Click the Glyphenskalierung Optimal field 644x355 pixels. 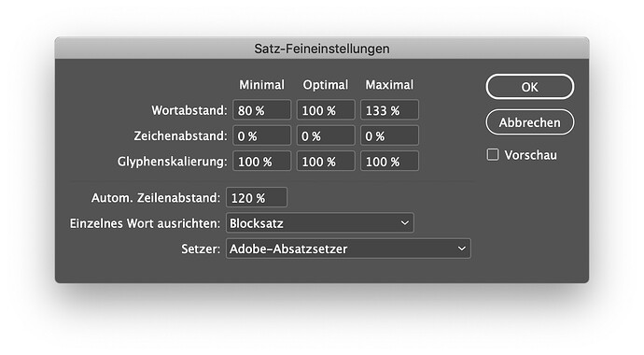[x=326, y=161]
